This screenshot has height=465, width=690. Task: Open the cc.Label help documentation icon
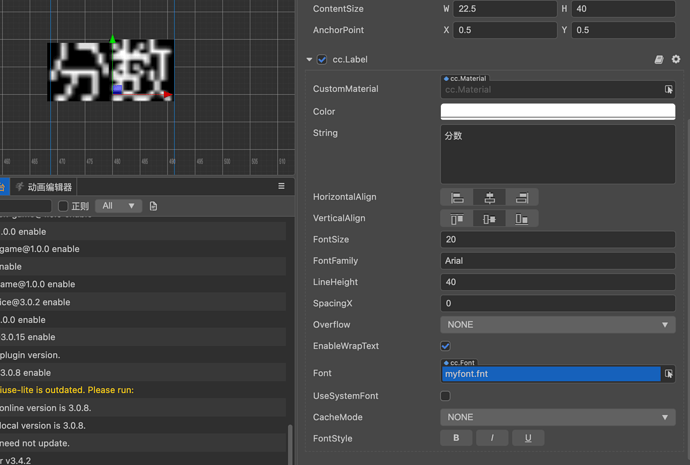[x=659, y=59]
